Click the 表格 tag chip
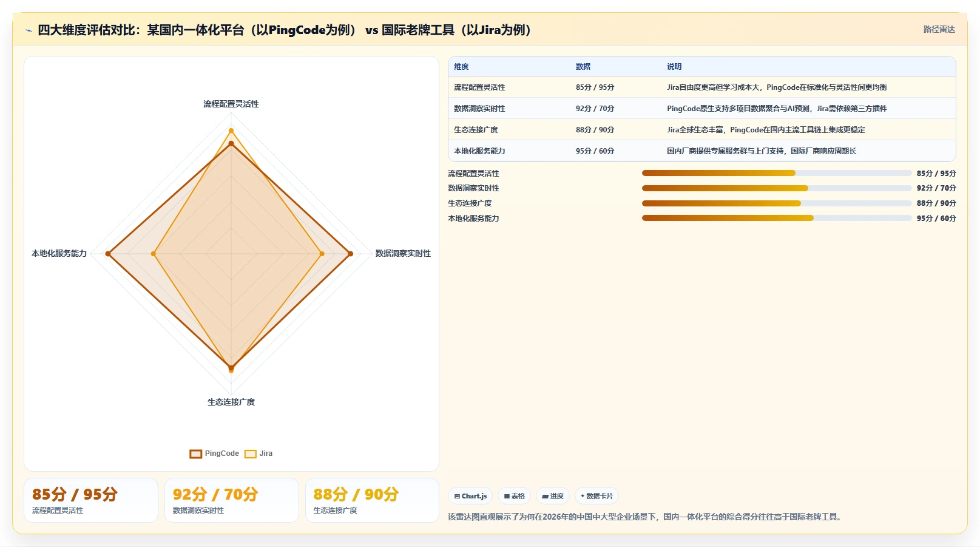 coord(514,496)
